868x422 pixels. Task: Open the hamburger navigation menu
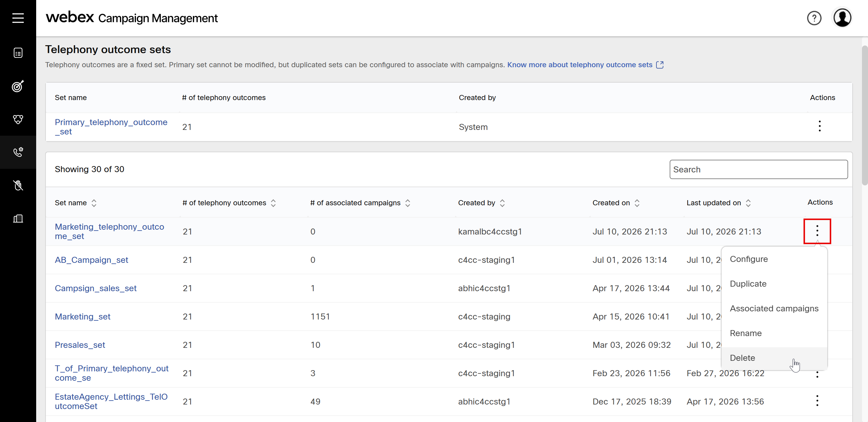click(x=18, y=18)
